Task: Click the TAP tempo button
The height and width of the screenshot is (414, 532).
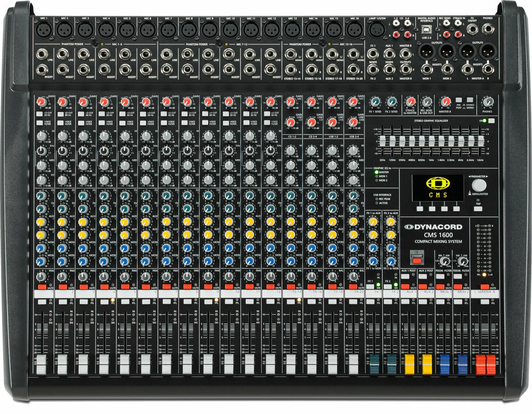Action: pyautogui.click(x=478, y=209)
